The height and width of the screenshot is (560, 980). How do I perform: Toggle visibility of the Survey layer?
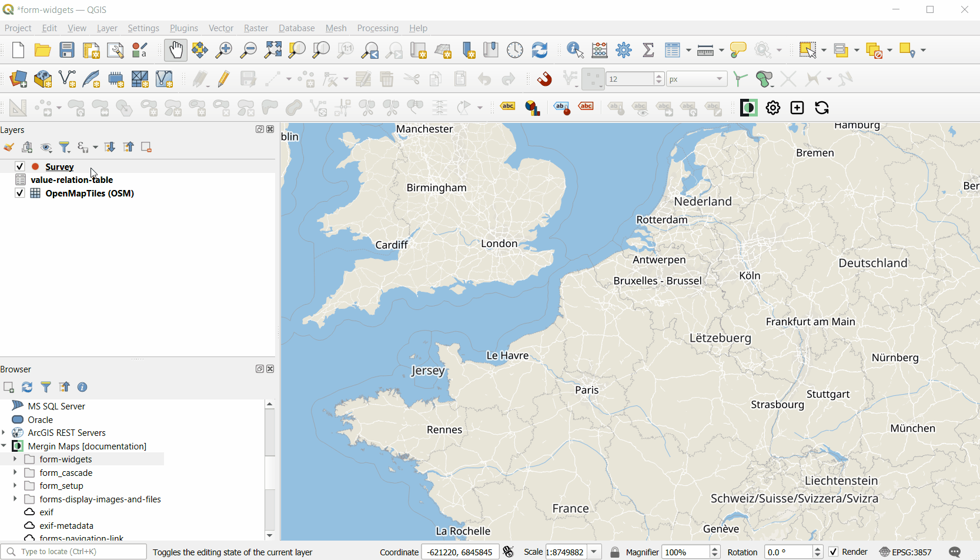[19, 166]
